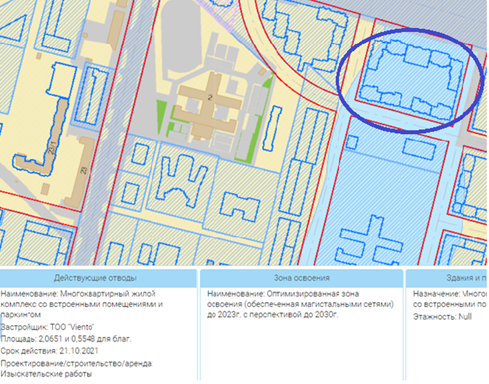
Task: Select the Действующие отводы panel header
Action: tap(97, 278)
